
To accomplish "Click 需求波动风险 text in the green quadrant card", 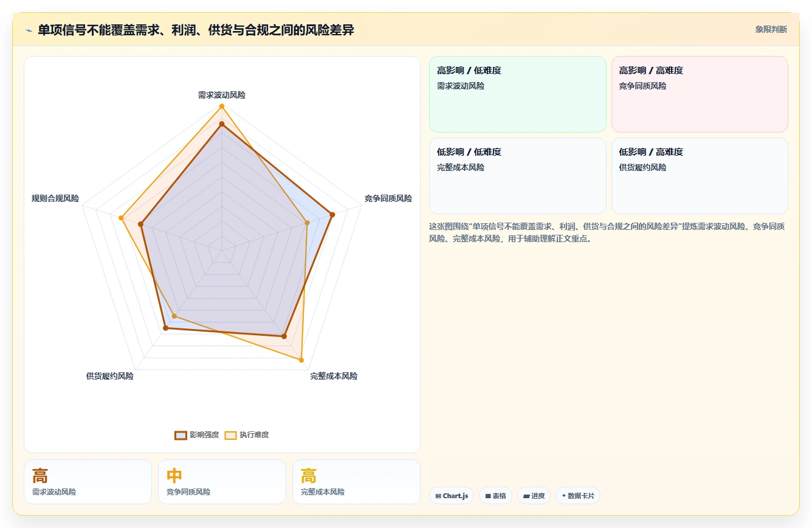I will (461, 86).
